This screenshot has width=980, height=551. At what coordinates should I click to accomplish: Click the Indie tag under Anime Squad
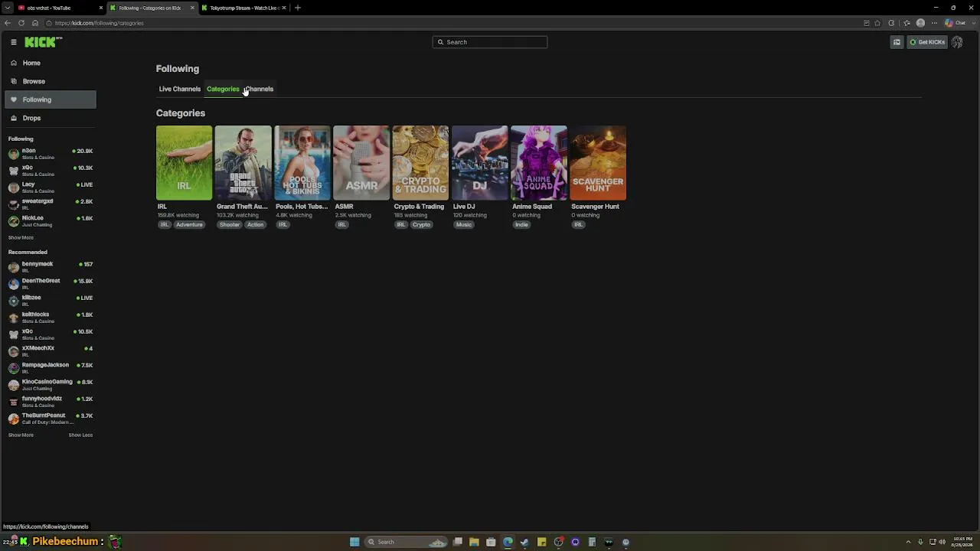(521, 225)
